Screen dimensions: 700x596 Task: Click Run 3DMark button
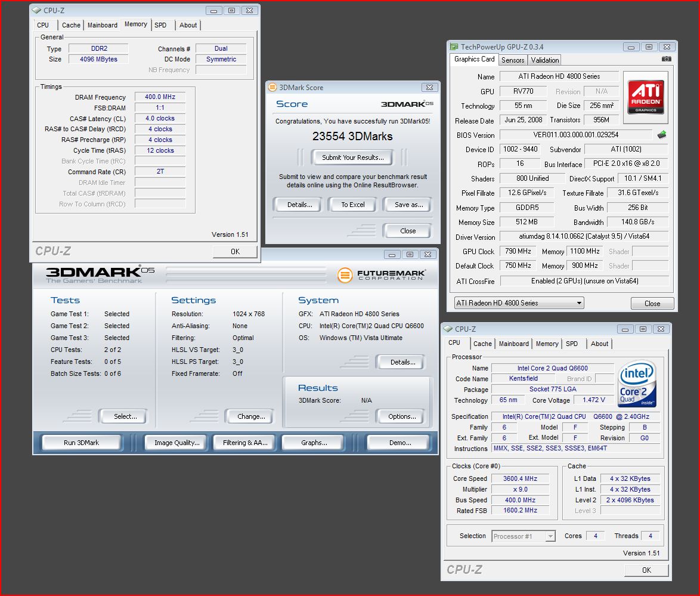(81, 443)
